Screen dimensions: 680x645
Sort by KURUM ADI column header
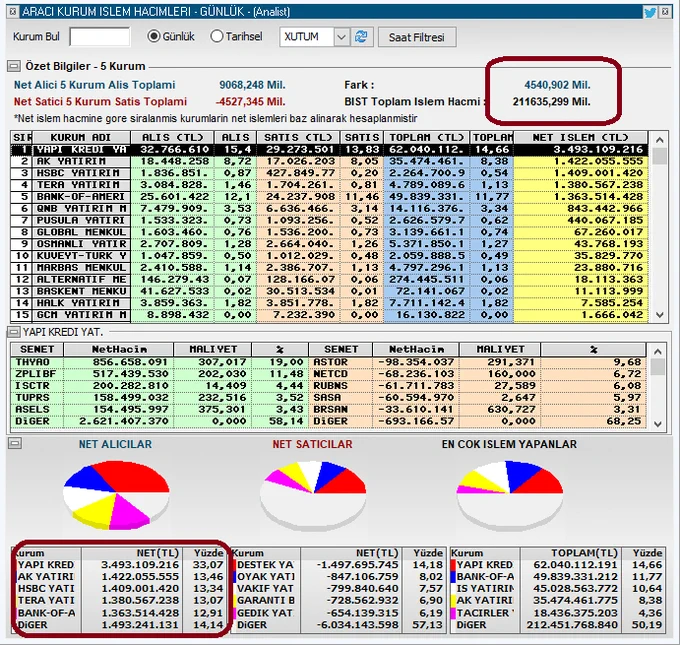[x=81, y=138]
